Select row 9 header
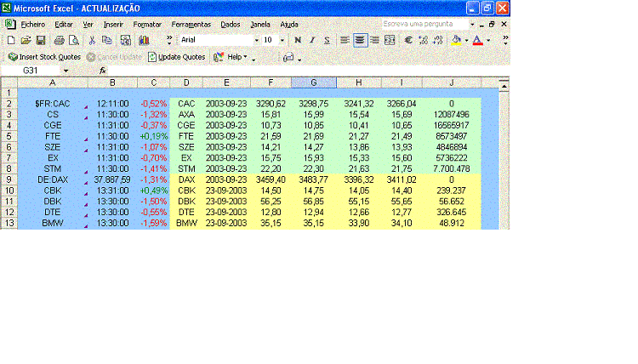This screenshot has height=364, width=638. click(9, 179)
